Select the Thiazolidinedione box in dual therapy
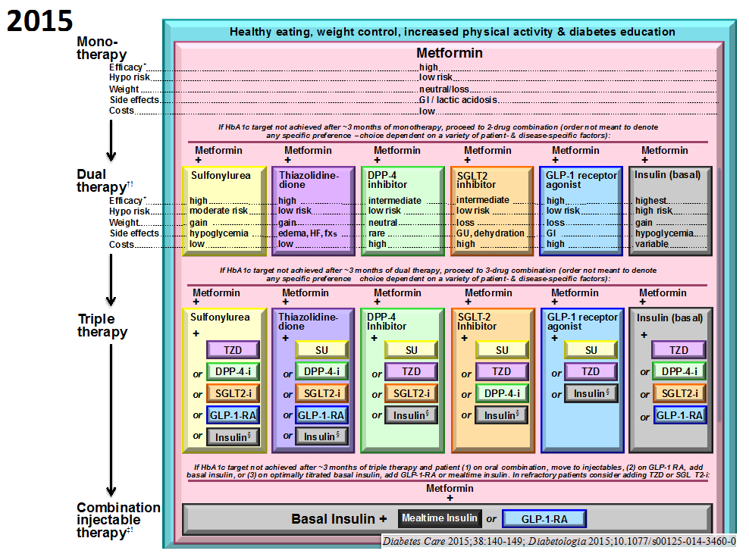Viewport: 749px width, 560px height. 312,211
